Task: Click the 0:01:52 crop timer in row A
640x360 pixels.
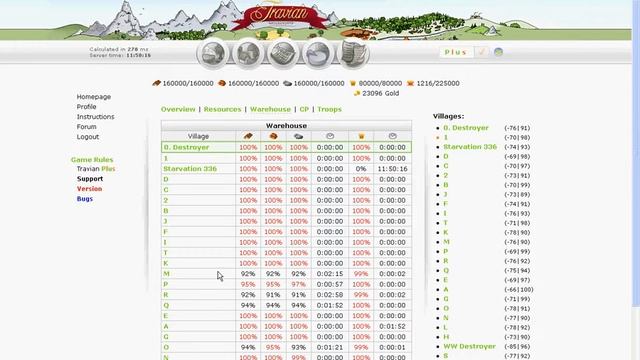Action: pyautogui.click(x=392, y=326)
